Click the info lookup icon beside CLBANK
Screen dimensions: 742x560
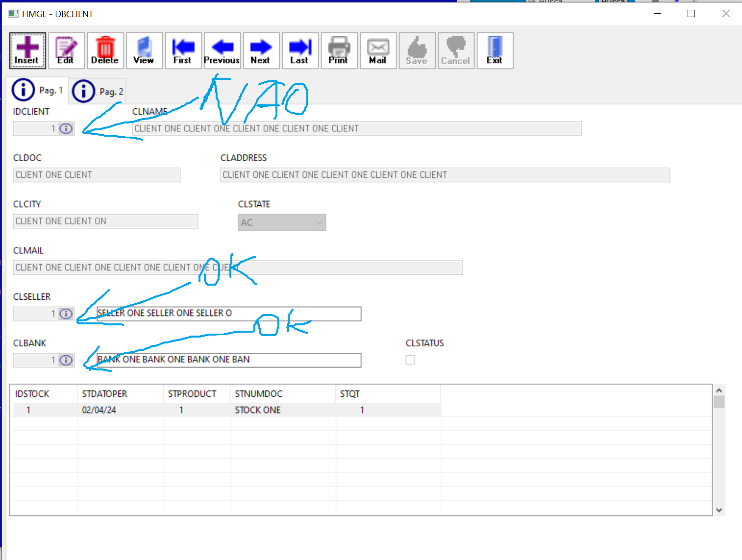[66, 361]
